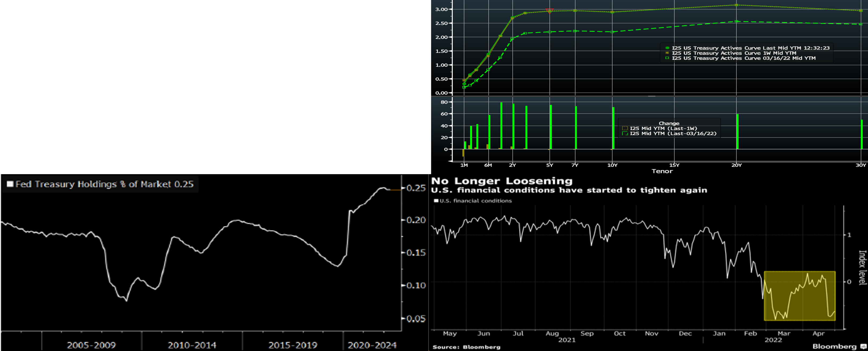Click the panel divider handle between yield charts

pyautogui.click(x=652, y=96)
